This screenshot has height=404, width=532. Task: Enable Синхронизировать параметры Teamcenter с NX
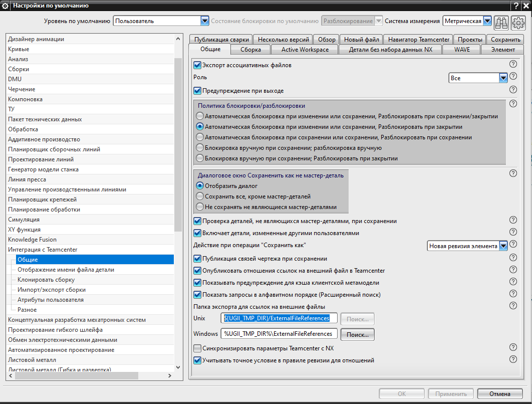[x=197, y=348]
